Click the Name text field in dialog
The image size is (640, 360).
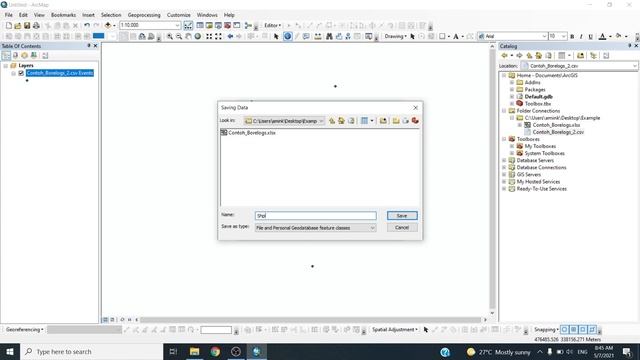click(x=316, y=216)
